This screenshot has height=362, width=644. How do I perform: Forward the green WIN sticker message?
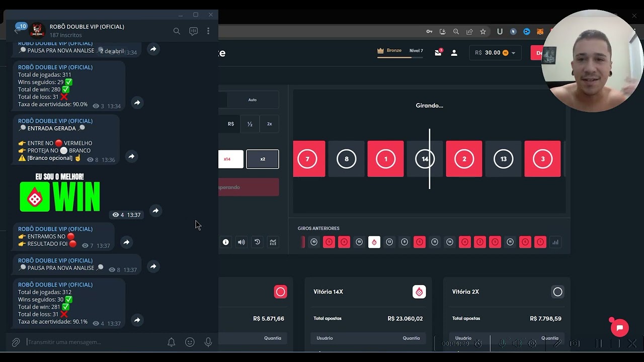pos(155,211)
